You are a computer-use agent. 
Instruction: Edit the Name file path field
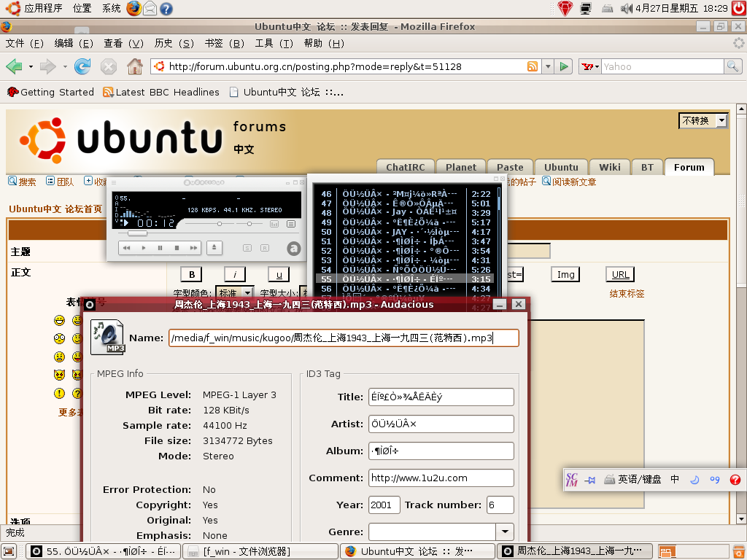click(344, 338)
